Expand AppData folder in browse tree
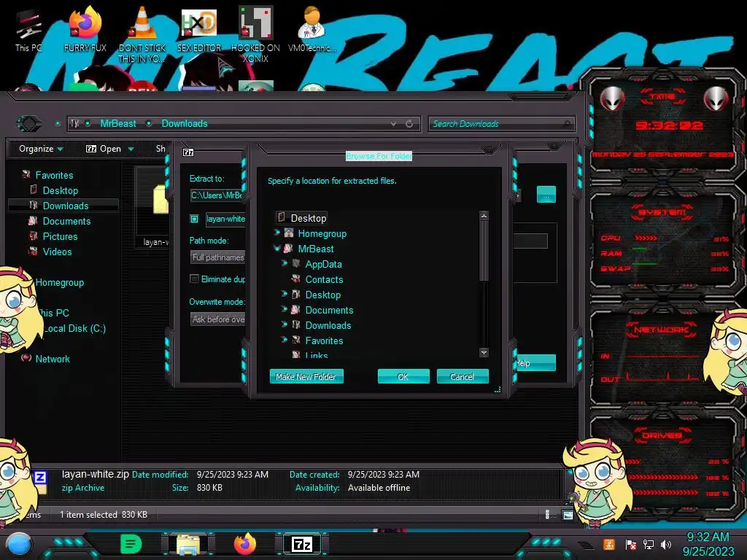The image size is (747, 560). click(x=285, y=263)
